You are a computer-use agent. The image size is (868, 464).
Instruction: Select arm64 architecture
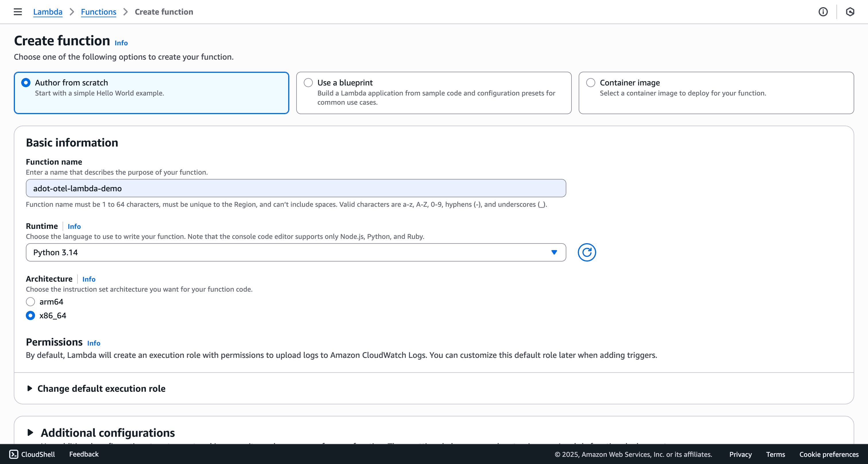(30, 301)
